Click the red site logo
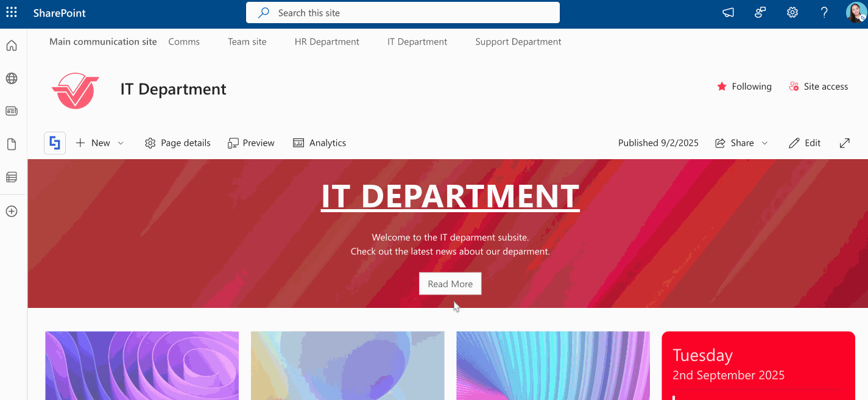 (x=76, y=90)
